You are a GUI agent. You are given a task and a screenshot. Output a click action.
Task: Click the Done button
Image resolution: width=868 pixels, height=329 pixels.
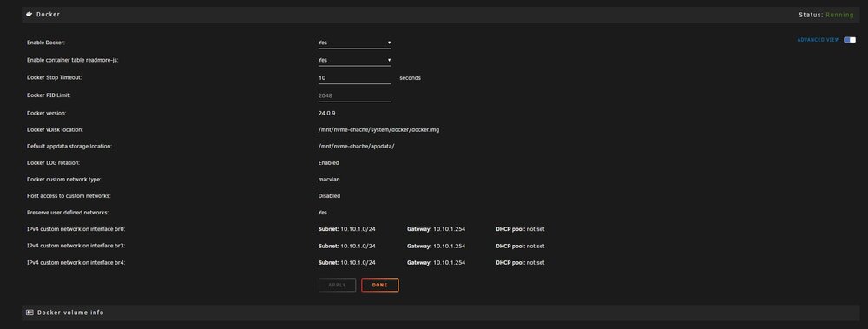(x=380, y=286)
